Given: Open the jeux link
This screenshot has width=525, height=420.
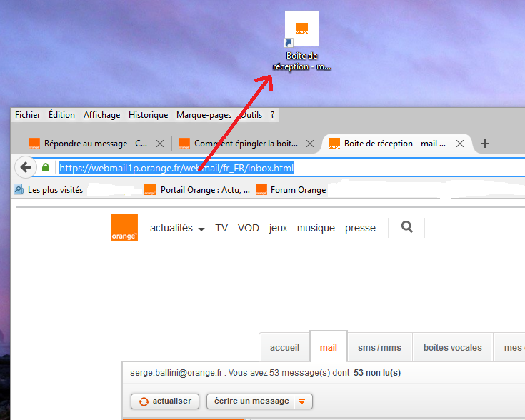Looking at the screenshot, I should click(278, 228).
